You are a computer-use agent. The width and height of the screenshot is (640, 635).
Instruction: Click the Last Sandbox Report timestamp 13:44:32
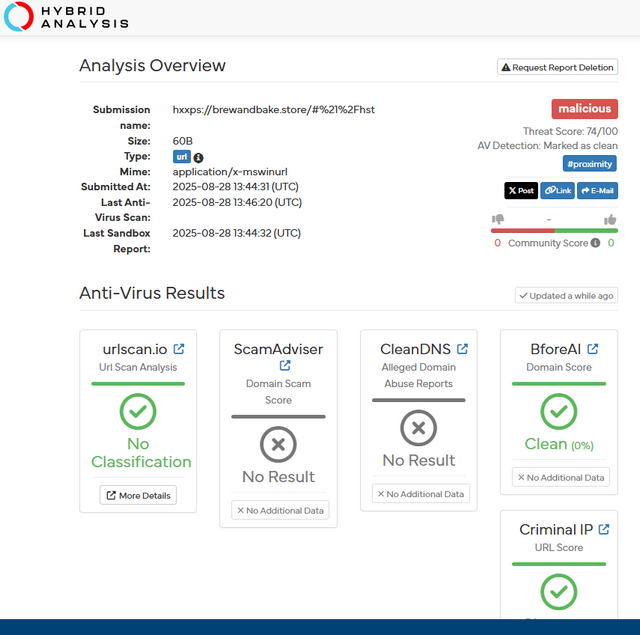point(237,233)
